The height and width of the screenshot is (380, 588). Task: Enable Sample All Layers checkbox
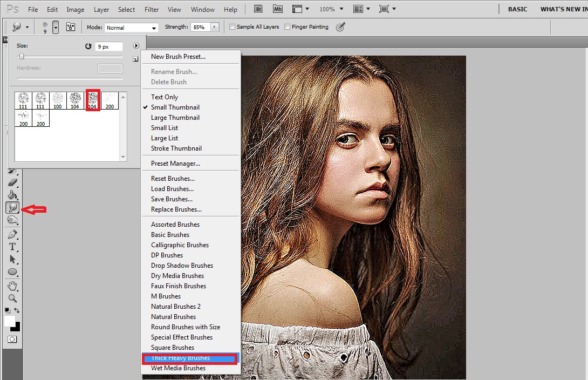click(233, 27)
